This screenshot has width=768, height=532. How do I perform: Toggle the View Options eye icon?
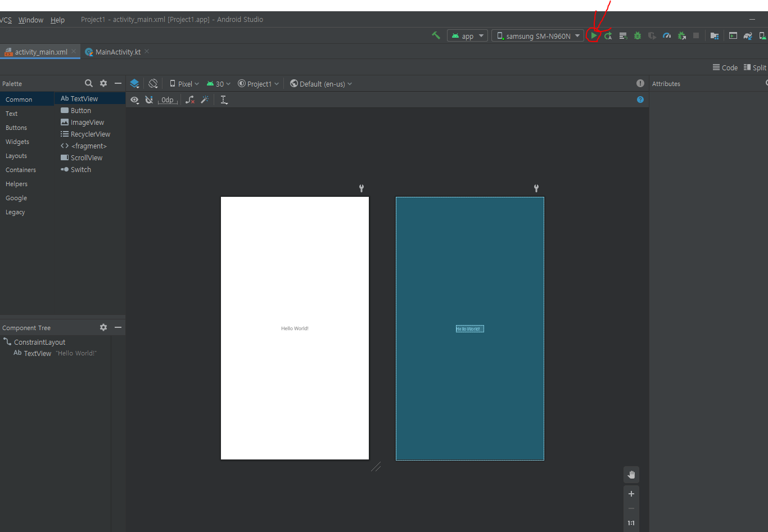(134, 100)
